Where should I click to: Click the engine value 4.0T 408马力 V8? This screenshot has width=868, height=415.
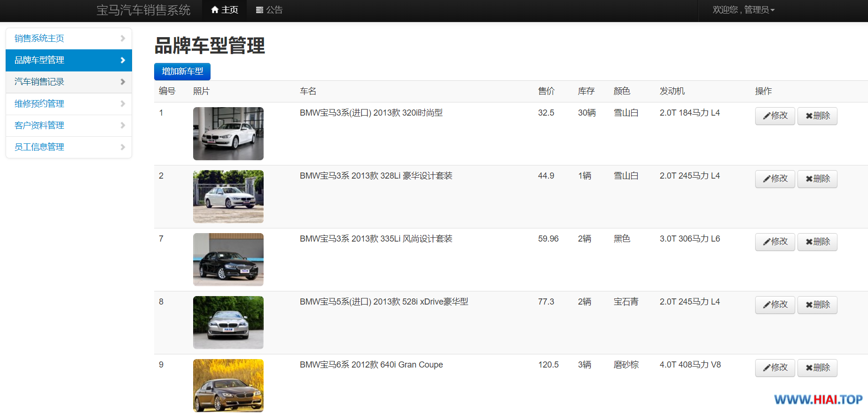(x=690, y=365)
